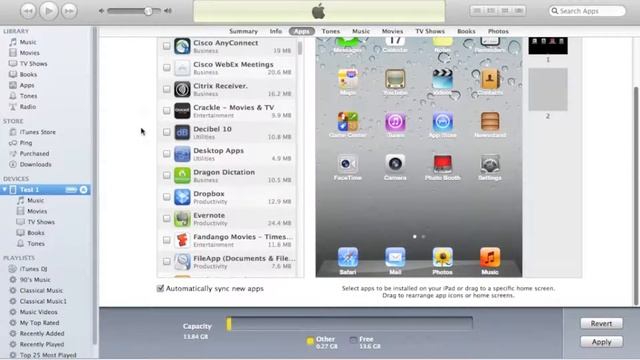Select Game Center icon on iPad screen

pos(348,121)
